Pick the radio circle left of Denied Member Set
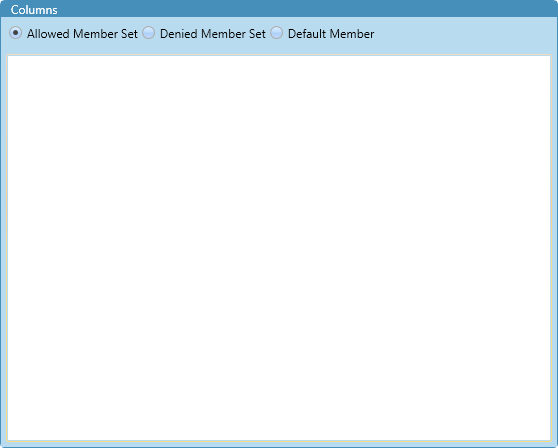Viewport: 558px width, 448px height. [149, 33]
